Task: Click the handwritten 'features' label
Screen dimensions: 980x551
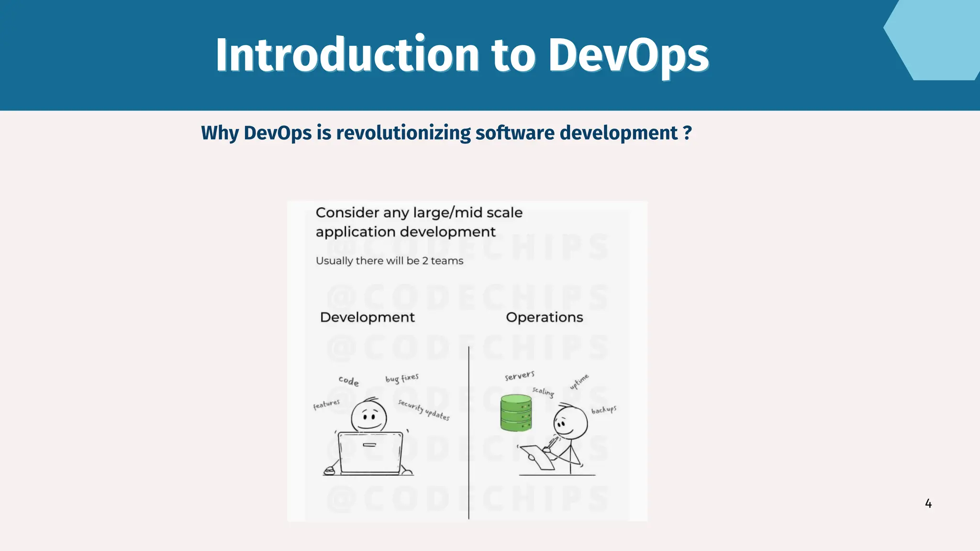Action: [x=326, y=404]
